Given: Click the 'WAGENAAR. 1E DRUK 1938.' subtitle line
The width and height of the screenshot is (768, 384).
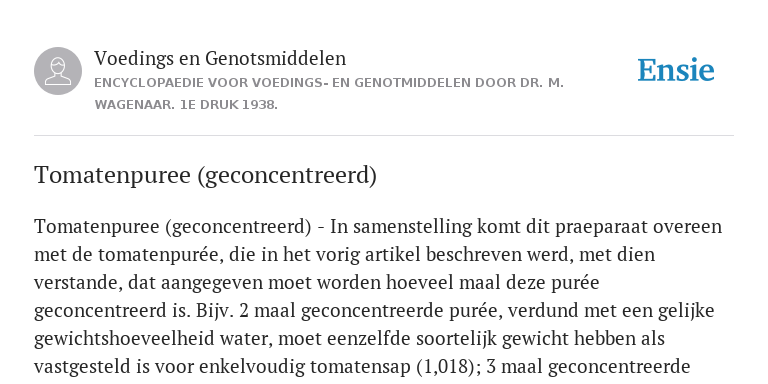Looking at the screenshot, I should coord(186,105).
